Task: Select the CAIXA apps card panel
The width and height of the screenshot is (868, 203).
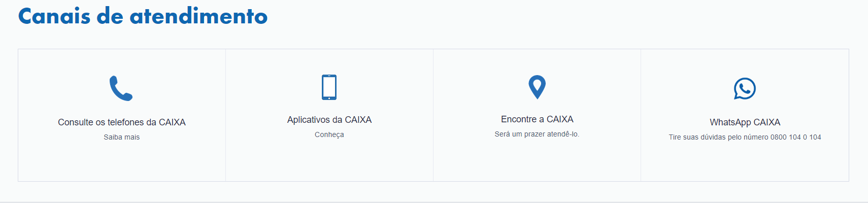Action: 329,162
